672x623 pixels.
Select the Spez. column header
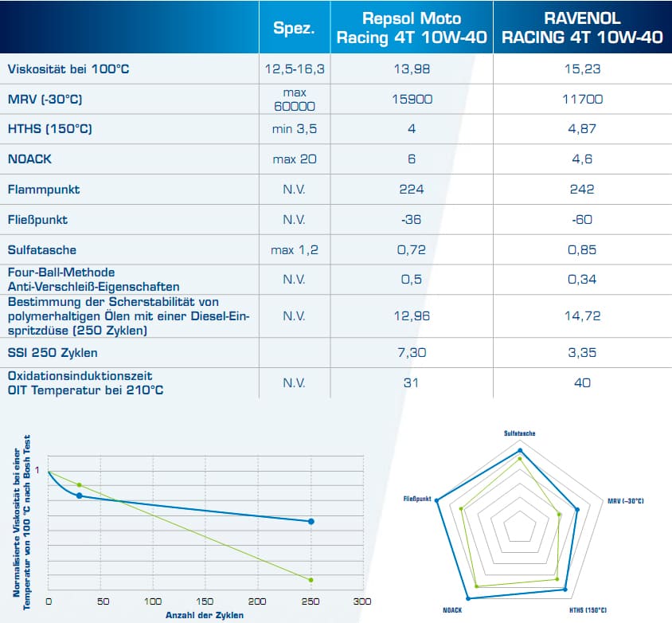point(295,29)
